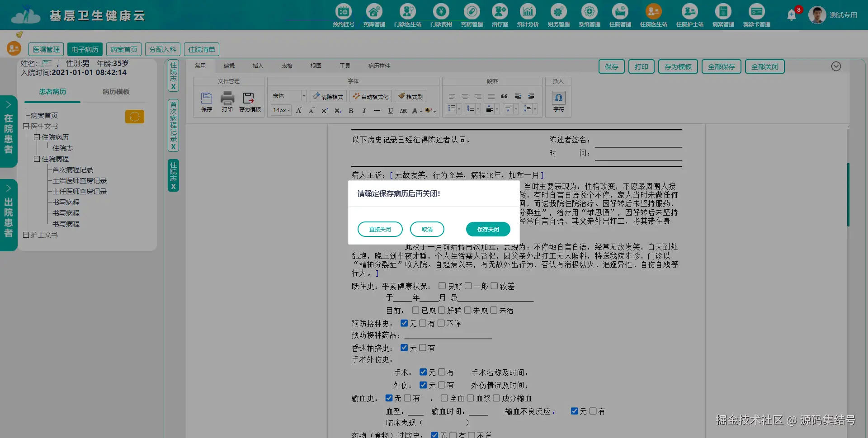Center-align the paragraph

point(465,96)
